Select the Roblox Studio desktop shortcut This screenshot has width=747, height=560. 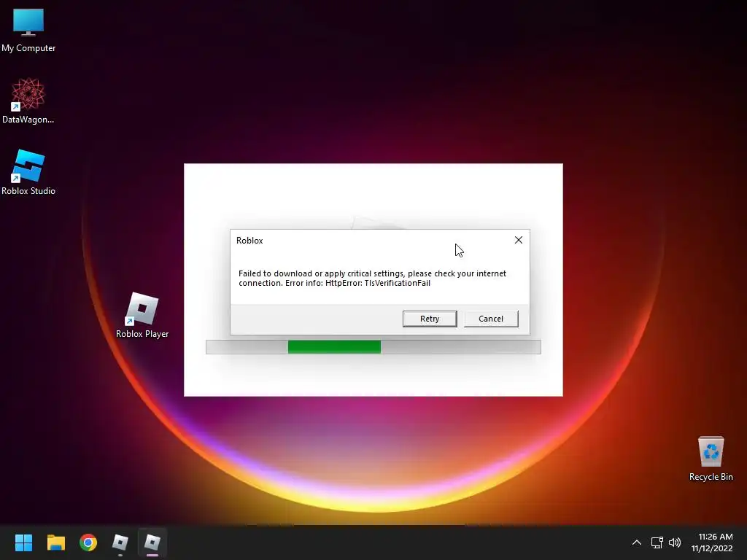[28, 172]
